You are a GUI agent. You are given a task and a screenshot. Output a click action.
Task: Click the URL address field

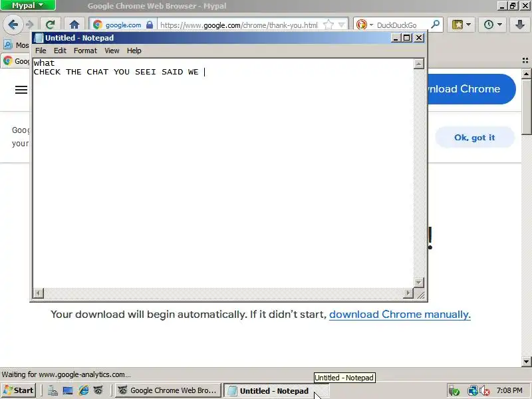click(239, 25)
